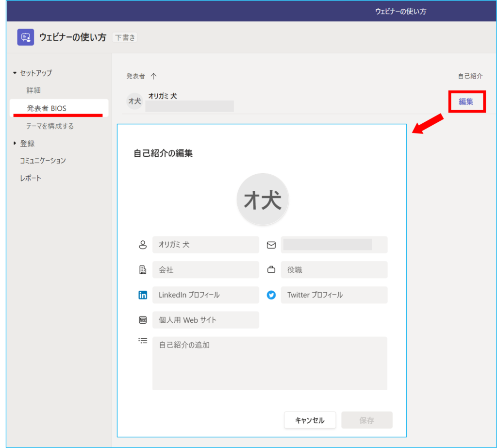Click the envelope email icon
The image size is (497, 448).
pyautogui.click(x=271, y=245)
